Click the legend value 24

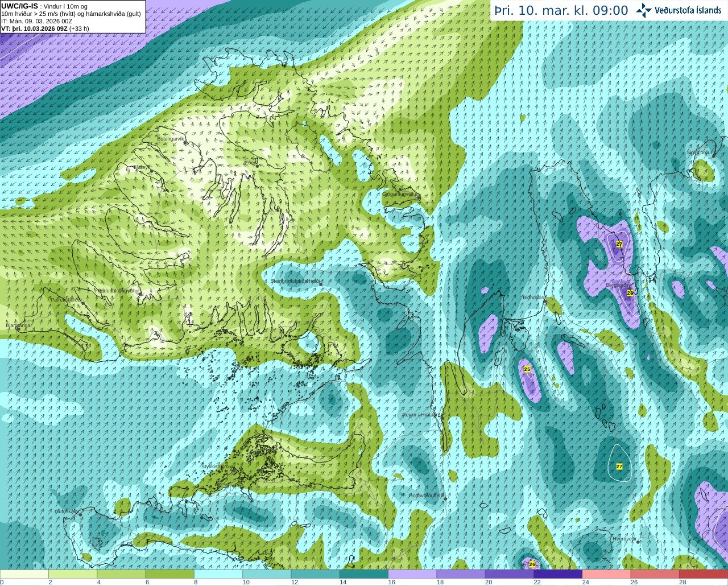[x=585, y=582]
